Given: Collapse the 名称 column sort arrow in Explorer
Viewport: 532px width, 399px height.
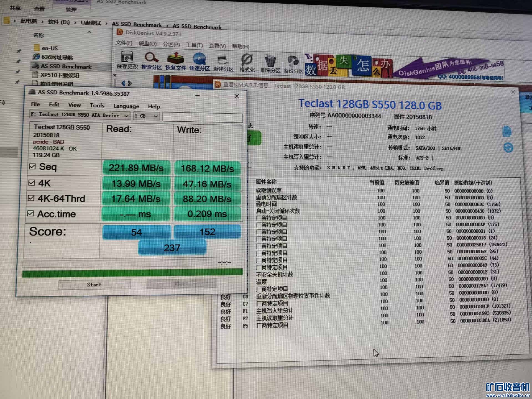Looking at the screenshot, I should pos(89,32).
